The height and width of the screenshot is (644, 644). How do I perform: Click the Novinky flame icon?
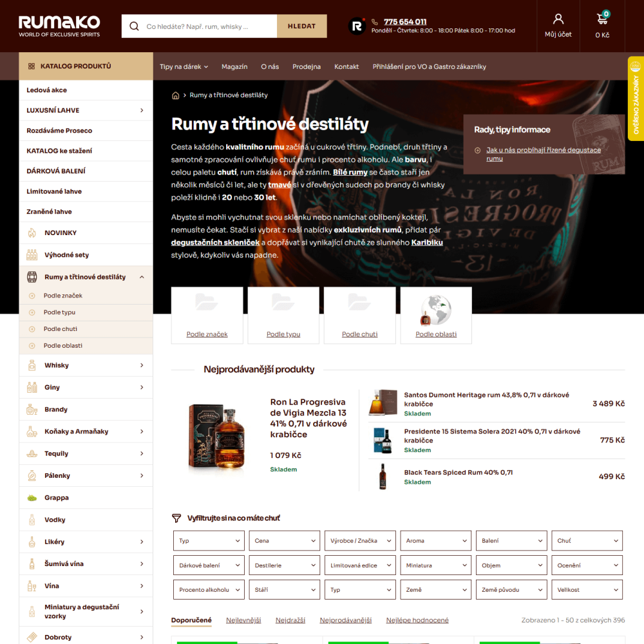coord(32,233)
